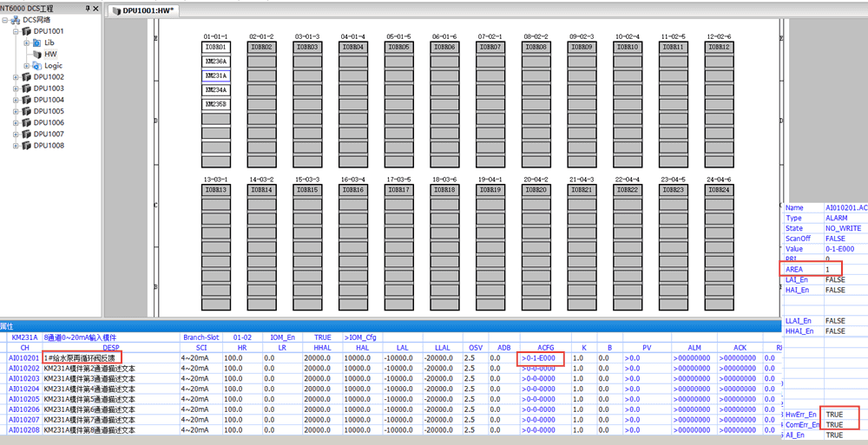Viewport: 868px width, 445px height.
Task: Click the DPU1007 controller icon
Action: (27, 134)
